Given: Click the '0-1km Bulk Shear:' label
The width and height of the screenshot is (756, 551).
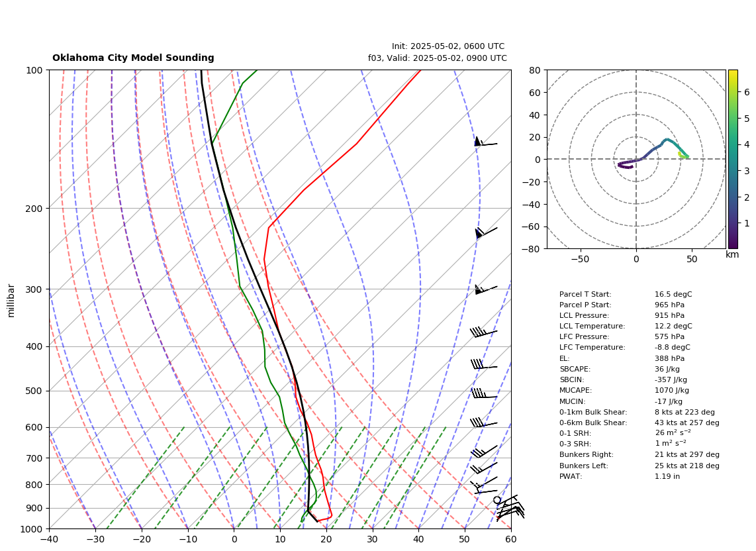Looking at the screenshot, I should pyautogui.click(x=593, y=412).
